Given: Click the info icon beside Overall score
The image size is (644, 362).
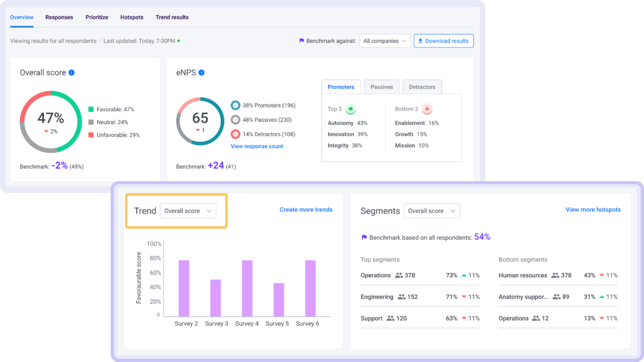Looking at the screenshot, I should tap(71, 72).
